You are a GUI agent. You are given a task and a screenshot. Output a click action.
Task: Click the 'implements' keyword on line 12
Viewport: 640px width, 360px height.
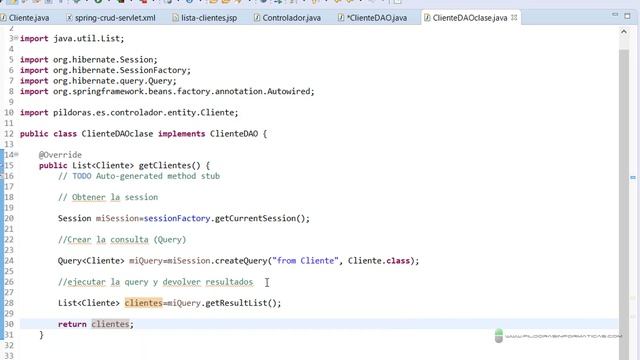182,134
